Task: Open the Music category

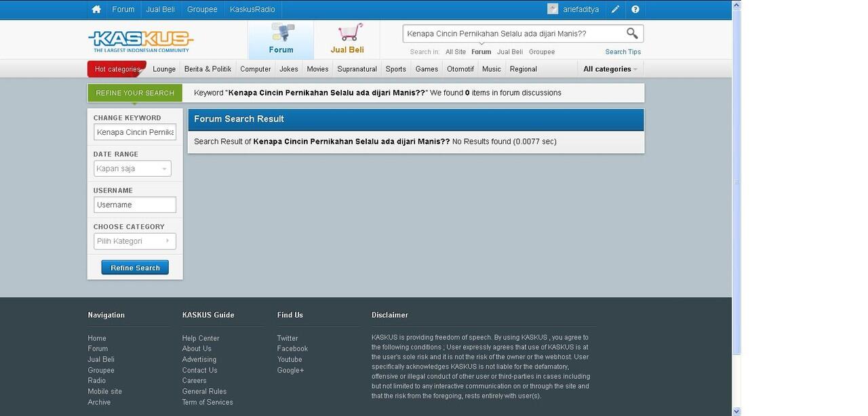Action: tap(492, 69)
